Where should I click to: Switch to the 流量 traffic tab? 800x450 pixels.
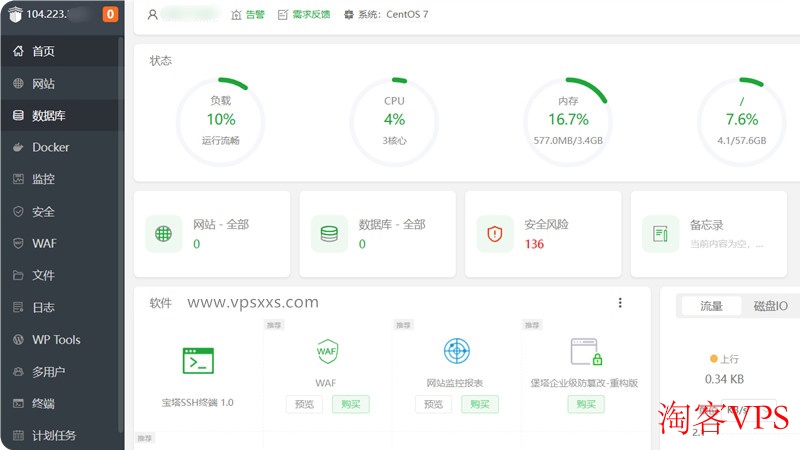(x=711, y=306)
